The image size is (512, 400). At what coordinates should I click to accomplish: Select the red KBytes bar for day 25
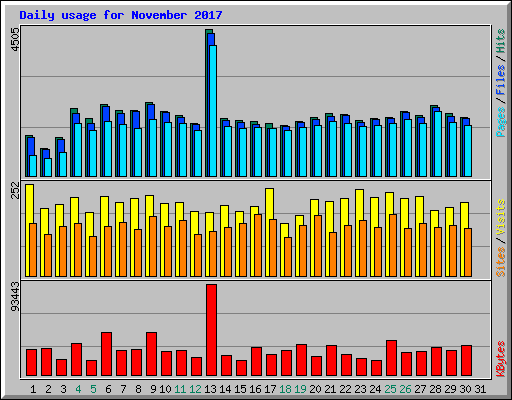(392, 358)
